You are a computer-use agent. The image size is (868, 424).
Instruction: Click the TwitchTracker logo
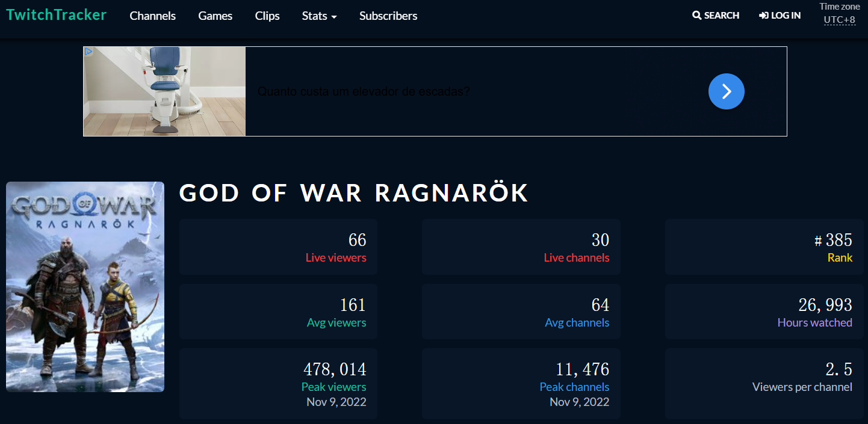(x=56, y=15)
